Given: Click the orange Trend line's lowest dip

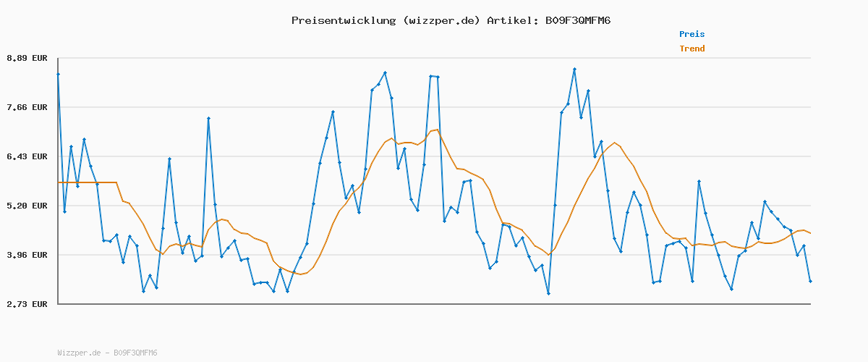Looking at the screenshot, I should [299, 274].
